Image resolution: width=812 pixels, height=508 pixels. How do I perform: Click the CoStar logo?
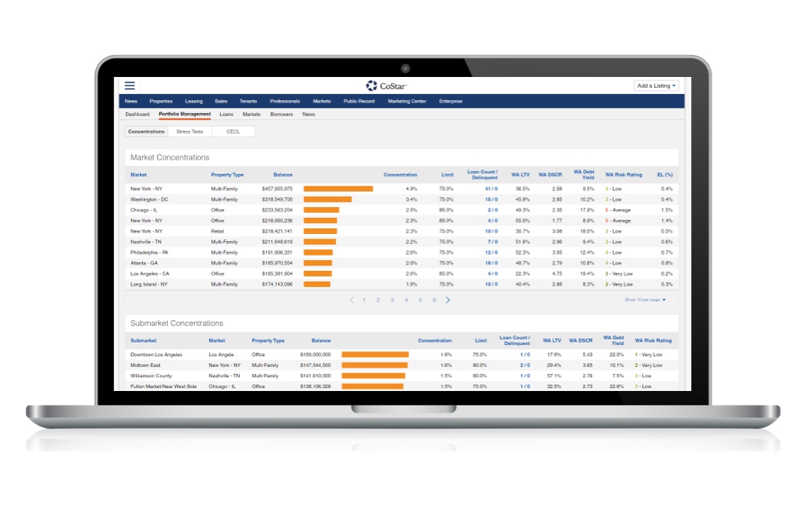386,85
